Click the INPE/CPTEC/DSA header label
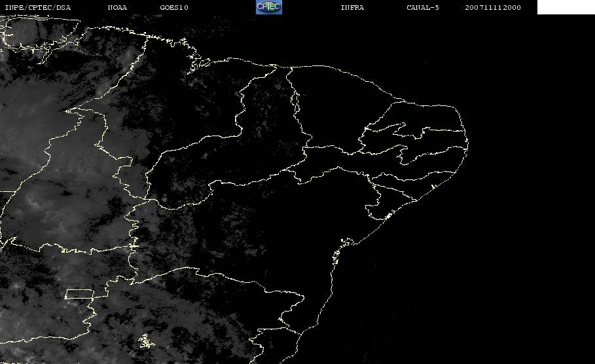Viewport: 595px width, 364px height. coord(37,8)
